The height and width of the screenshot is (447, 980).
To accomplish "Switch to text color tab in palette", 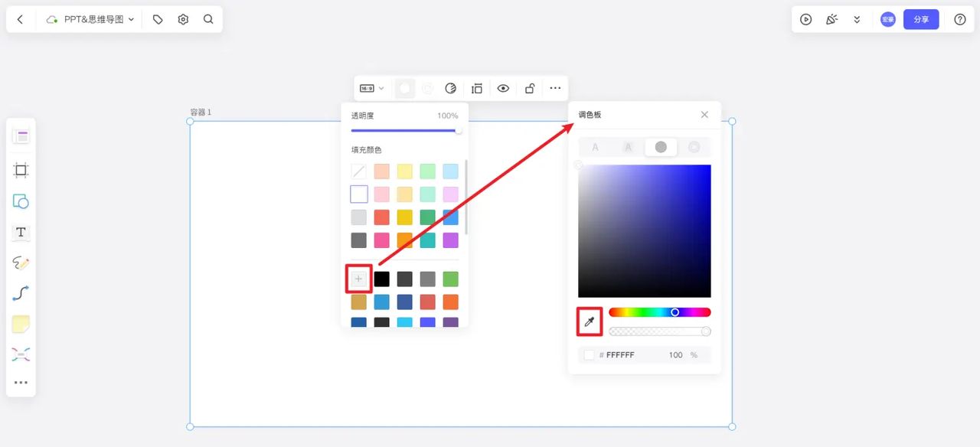I will [x=595, y=147].
